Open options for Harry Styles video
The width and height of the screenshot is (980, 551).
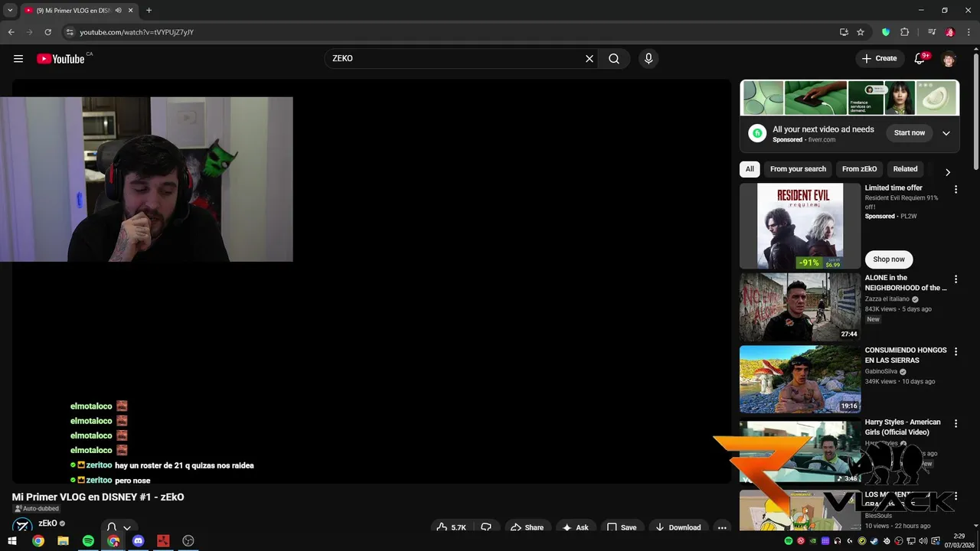(955, 423)
